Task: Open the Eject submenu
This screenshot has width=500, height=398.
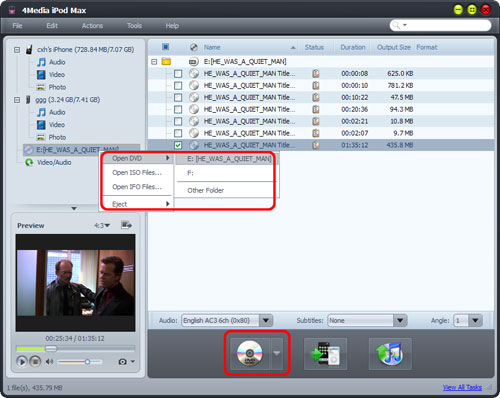Action: 138,204
